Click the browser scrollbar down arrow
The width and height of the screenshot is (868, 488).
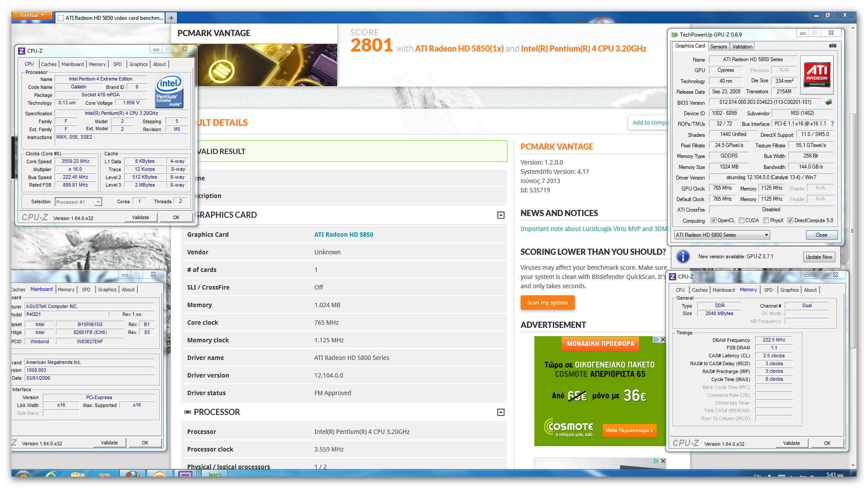853,465
